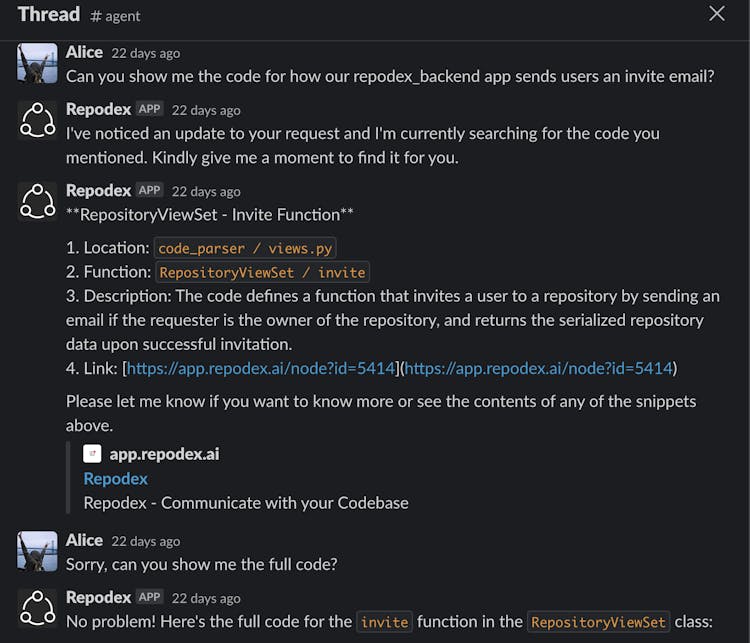
Task: Click Repodex app avatar on searching message
Action: tap(38, 120)
